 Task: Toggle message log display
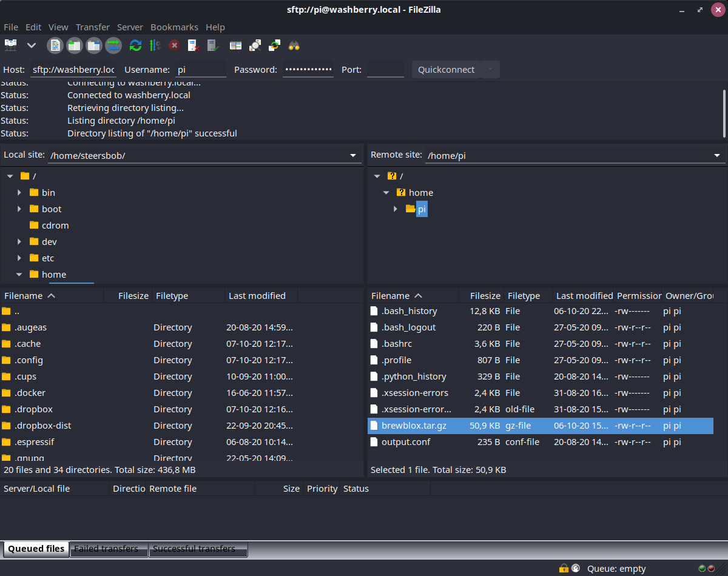click(x=55, y=45)
